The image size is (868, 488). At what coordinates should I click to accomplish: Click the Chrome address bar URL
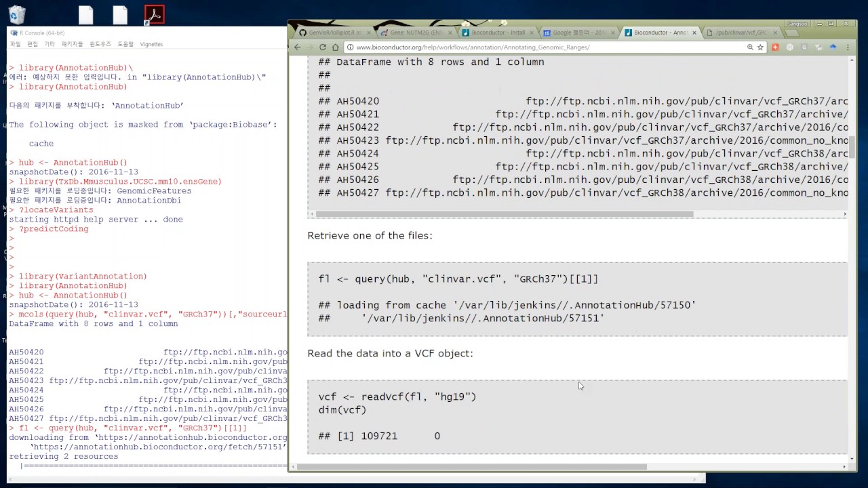[x=473, y=47]
